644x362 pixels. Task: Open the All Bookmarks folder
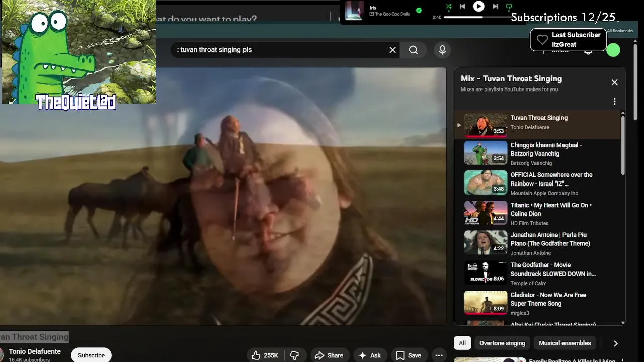(619, 31)
